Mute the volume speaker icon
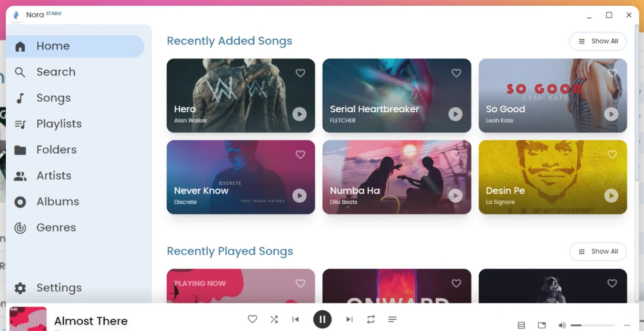644x331 pixels. (x=562, y=325)
